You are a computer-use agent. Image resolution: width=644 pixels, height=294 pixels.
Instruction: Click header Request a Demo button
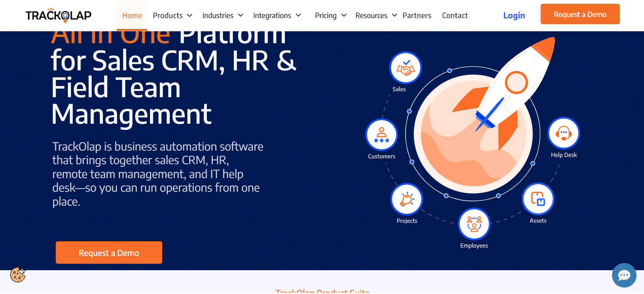point(580,14)
